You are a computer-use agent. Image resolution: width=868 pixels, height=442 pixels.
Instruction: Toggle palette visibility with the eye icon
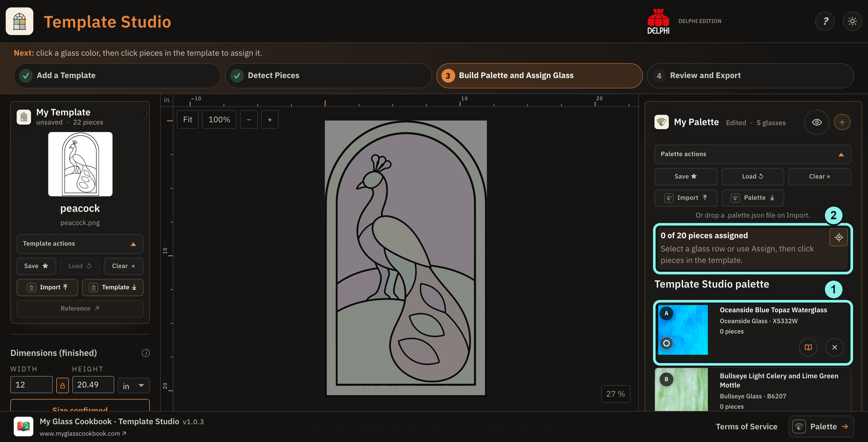point(816,122)
